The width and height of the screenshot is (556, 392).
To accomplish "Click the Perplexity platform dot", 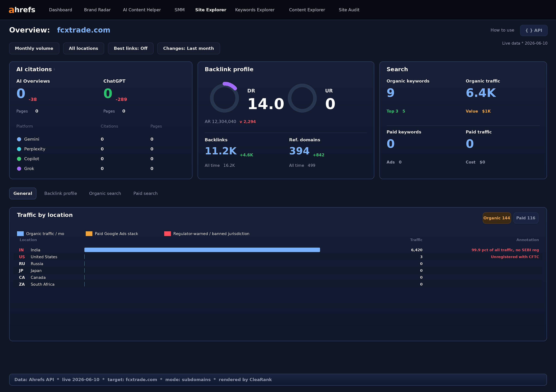I will coord(19,149).
